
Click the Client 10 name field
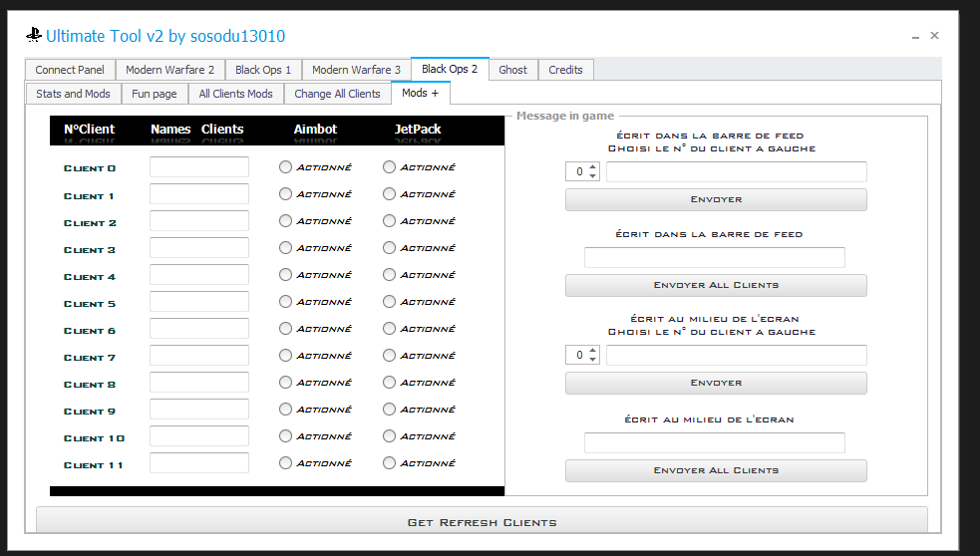(199, 435)
